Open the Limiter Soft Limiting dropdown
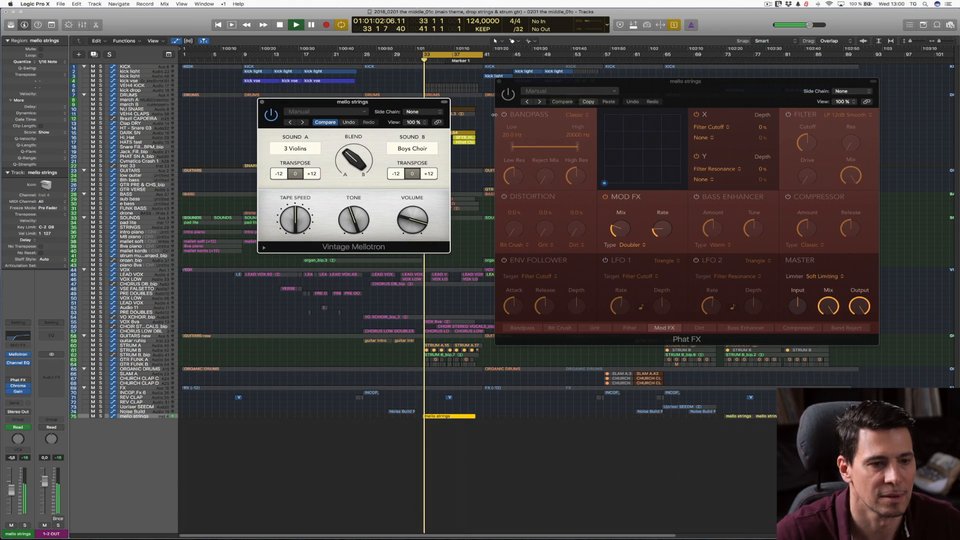This screenshot has height=540, width=960. coord(824,276)
